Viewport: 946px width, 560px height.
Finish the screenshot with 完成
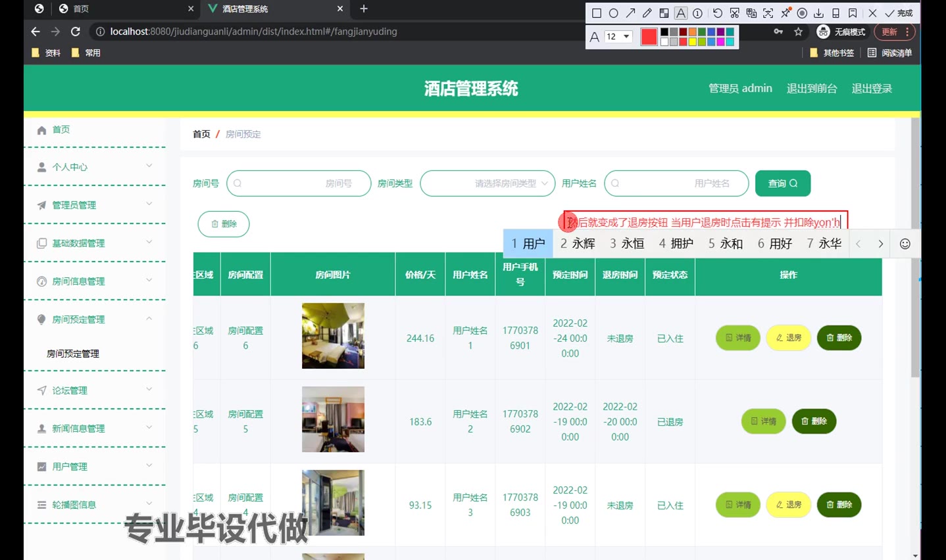[899, 13]
